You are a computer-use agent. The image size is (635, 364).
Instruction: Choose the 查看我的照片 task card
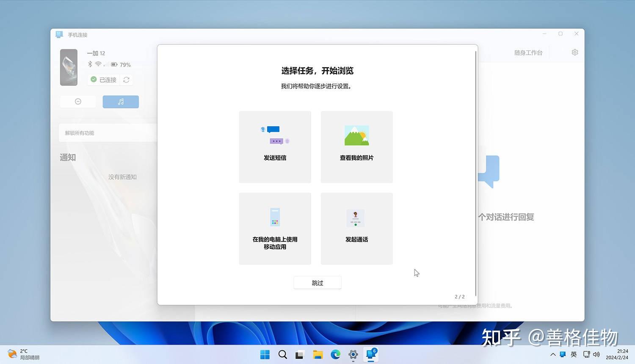coord(357,147)
